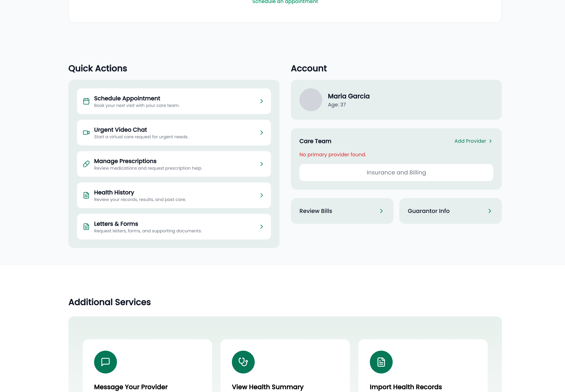Open the Manage Prescriptions row chevron

tap(262, 164)
